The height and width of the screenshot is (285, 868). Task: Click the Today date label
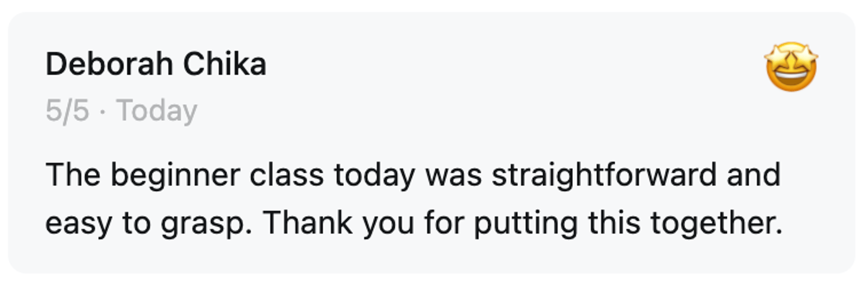[x=157, y=111]
